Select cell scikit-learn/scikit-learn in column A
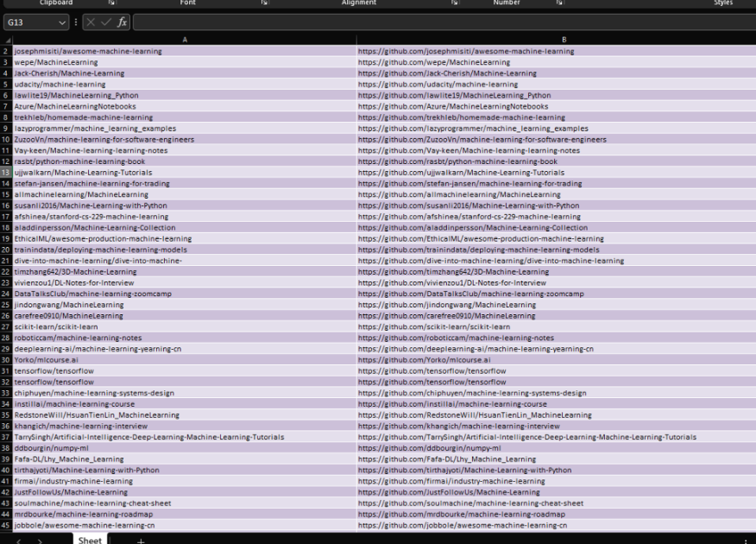 pyautogui.click(x=185, y=326)
